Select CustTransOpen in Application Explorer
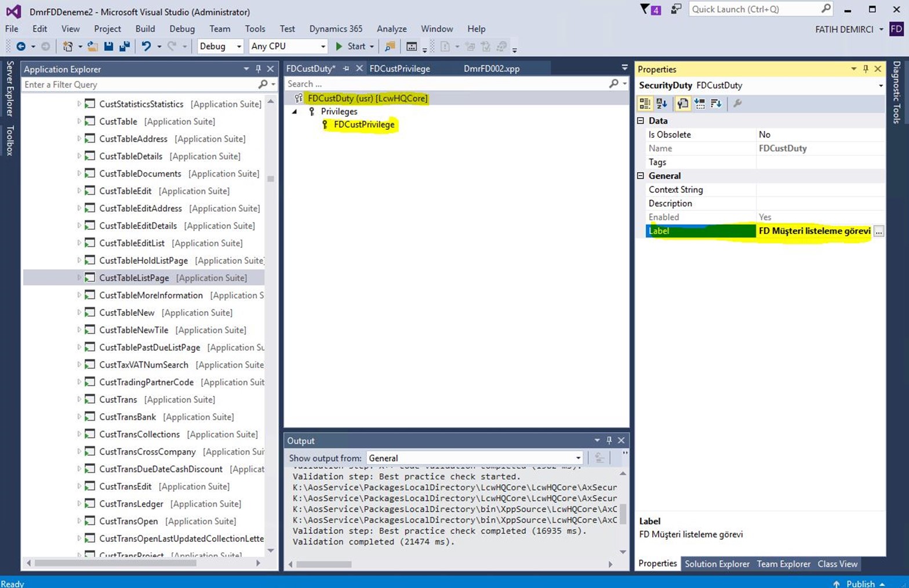Image resolution: width=909 pixels, height=588 pixels. coord(128,521)
